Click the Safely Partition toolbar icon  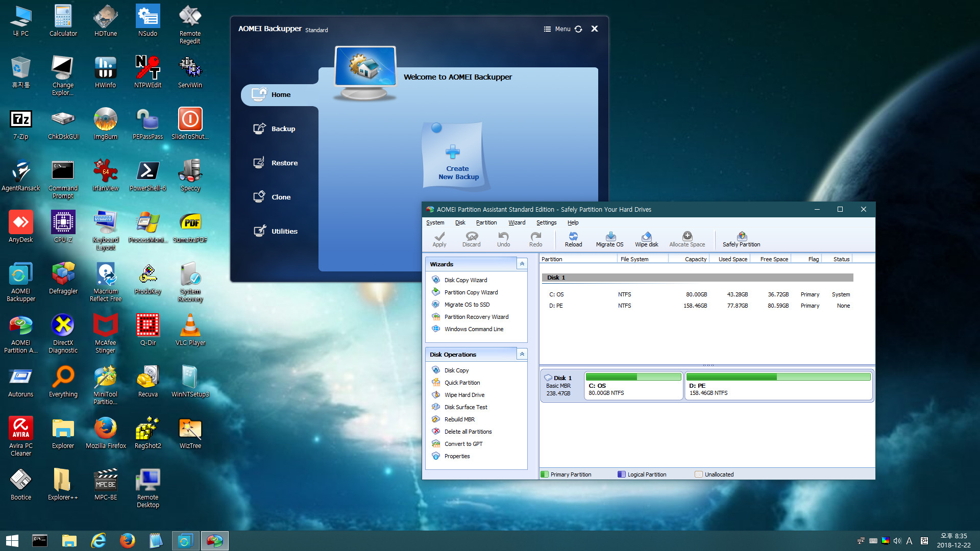[x=741, y=238]
